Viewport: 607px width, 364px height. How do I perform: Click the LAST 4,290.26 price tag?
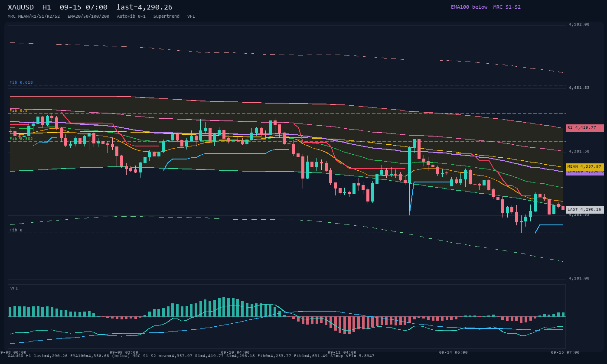(x=585, y=210)
